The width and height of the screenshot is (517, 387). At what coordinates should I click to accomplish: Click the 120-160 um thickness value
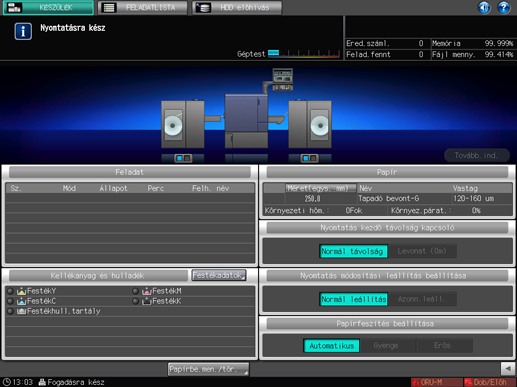[474, 199]
